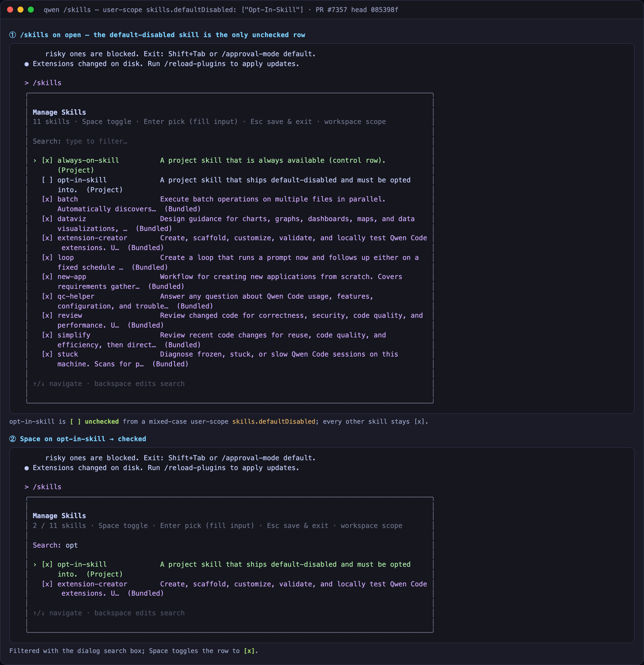Screen dimensions: 644x665
Task: Click the first 'Manage Skills' dialog title
Action: click(x=59, y=112)
